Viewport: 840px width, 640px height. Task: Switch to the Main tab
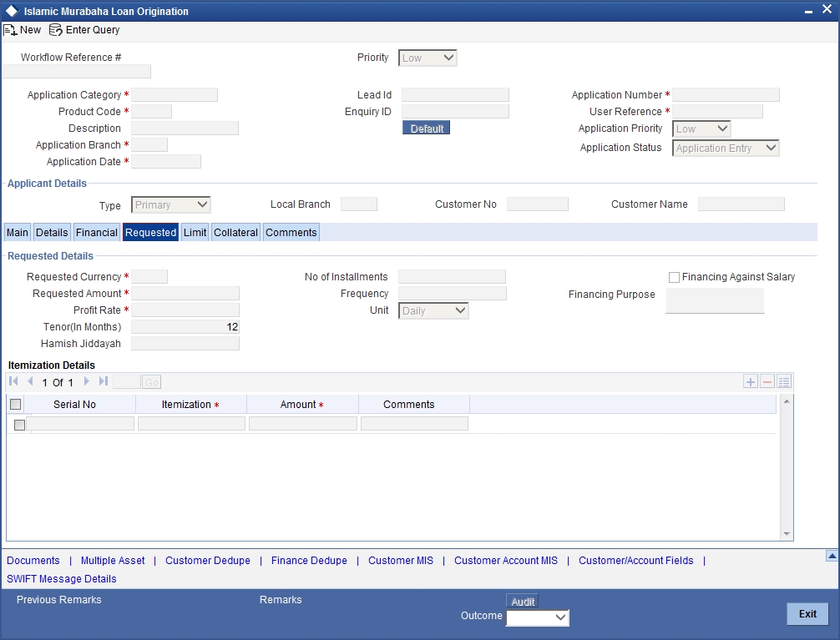(18, 233)
